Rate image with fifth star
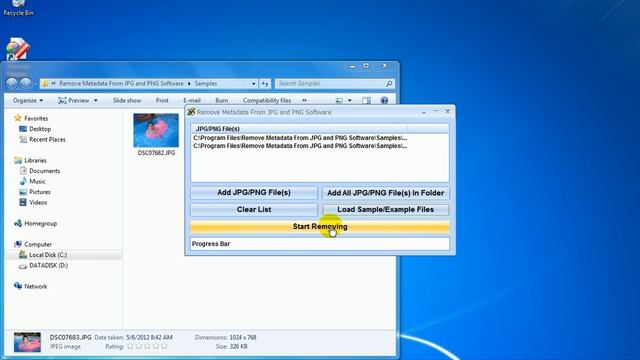 tap(164, 347)
